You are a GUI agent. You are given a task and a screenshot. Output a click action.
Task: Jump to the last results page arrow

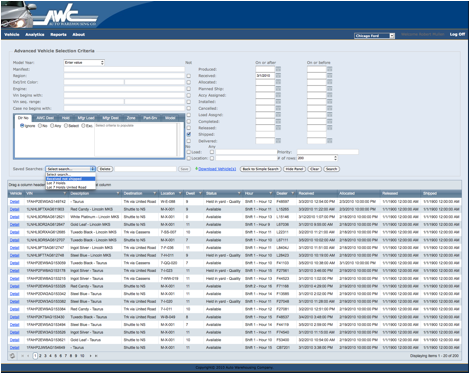point(96,356)
